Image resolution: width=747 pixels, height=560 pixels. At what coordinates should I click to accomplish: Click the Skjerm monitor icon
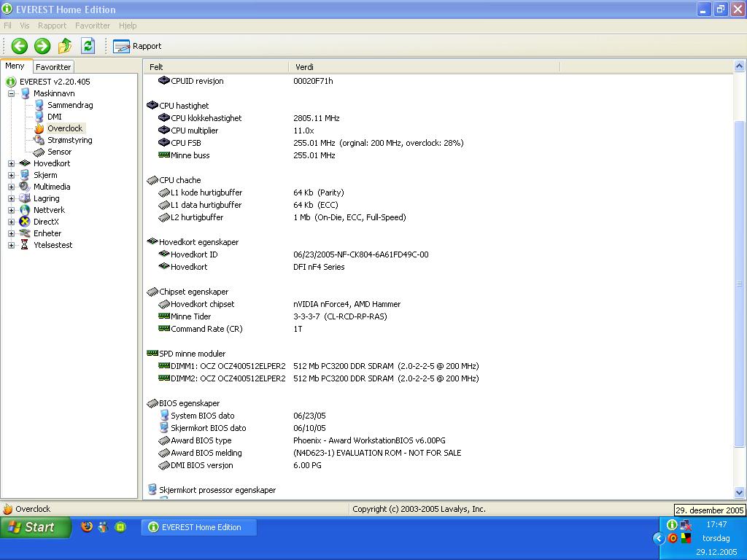tap(25, 175)
